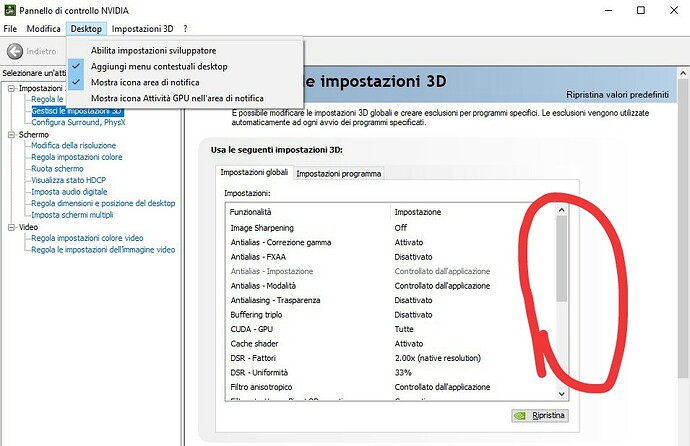Minimize the NVIDIA control panel window
The image size is (690, 446).
coord(609,10)
